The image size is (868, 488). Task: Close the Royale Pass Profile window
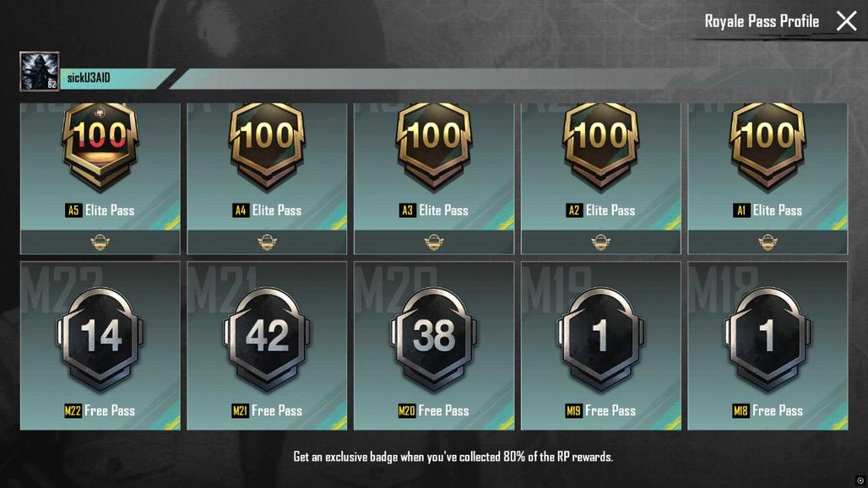point(846,21)
